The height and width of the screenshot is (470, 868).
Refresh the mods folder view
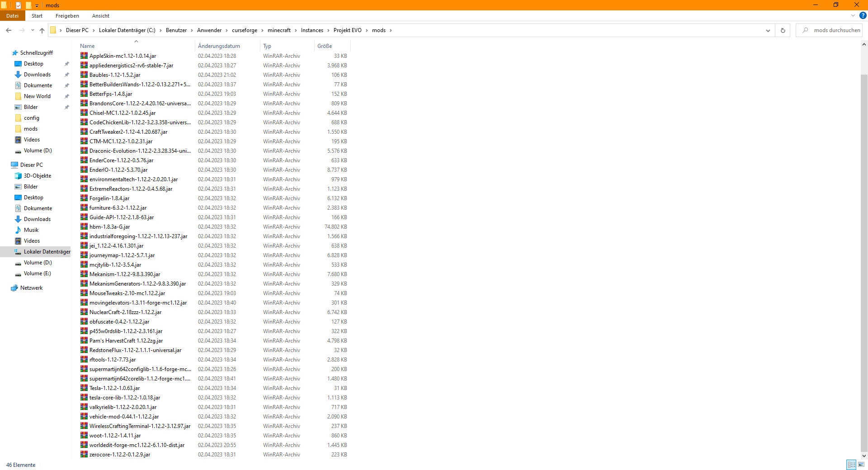[x=783, y=30]
